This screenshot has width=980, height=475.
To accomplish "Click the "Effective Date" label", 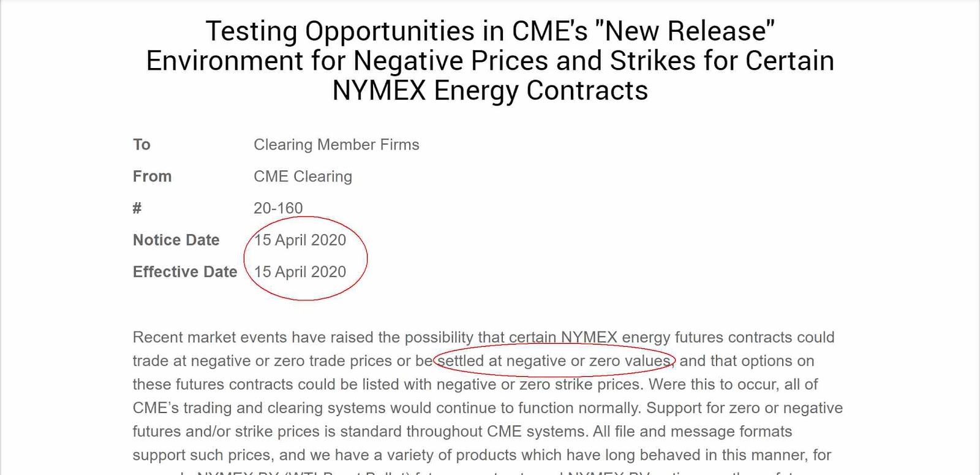I will [x=184, y=272].
